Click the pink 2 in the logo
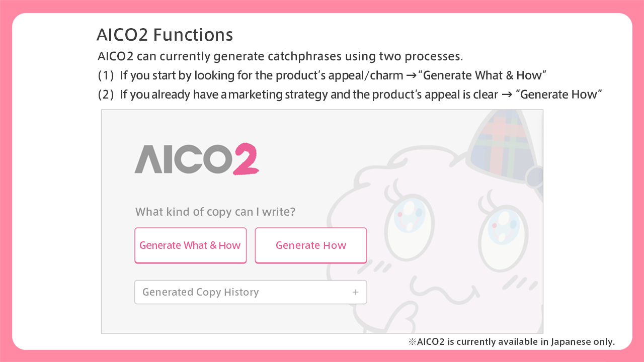 pos(246,159)
